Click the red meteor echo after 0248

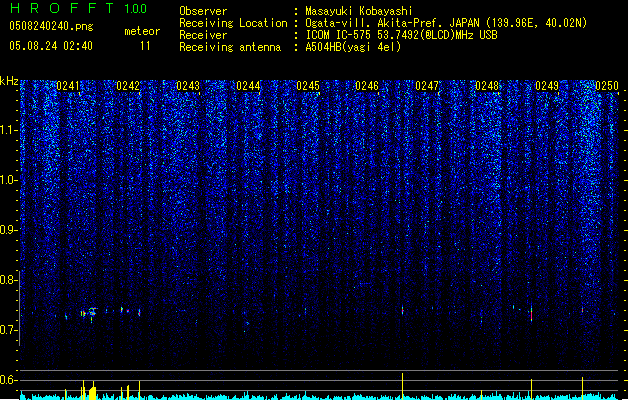(532, 314)
